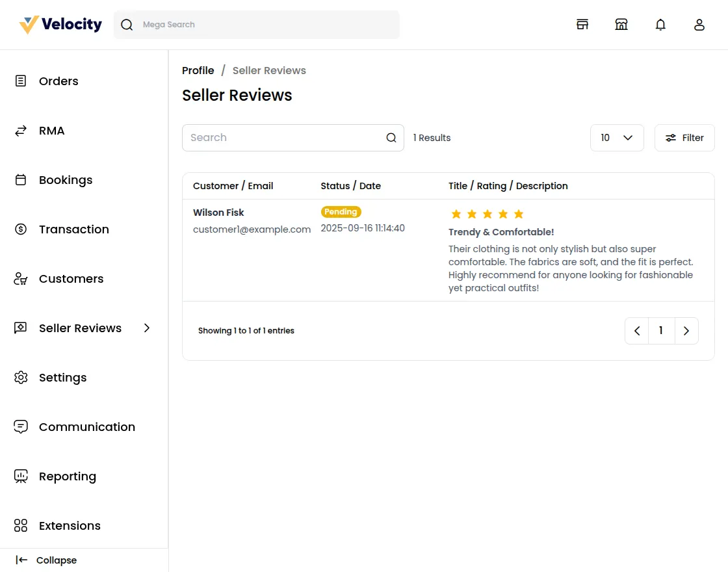The width and height of the screenshot is (728, 572).
Task: Select the Orders sidebar icon
Action: coord(21,81)
